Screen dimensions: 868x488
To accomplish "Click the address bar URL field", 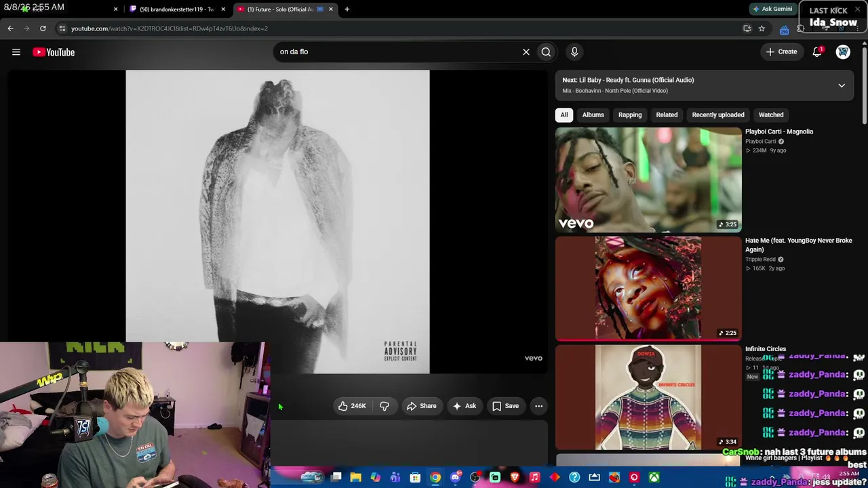I will point(400,28).
